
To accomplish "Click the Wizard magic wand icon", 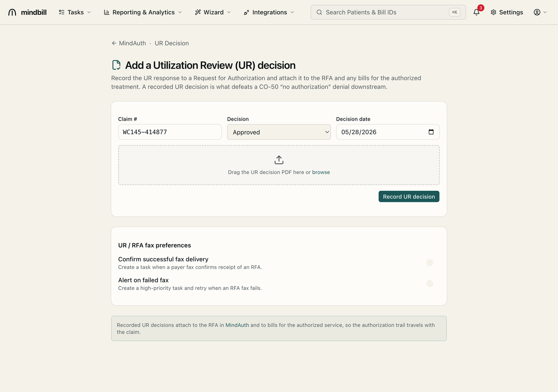I will (x=198, y=12).
